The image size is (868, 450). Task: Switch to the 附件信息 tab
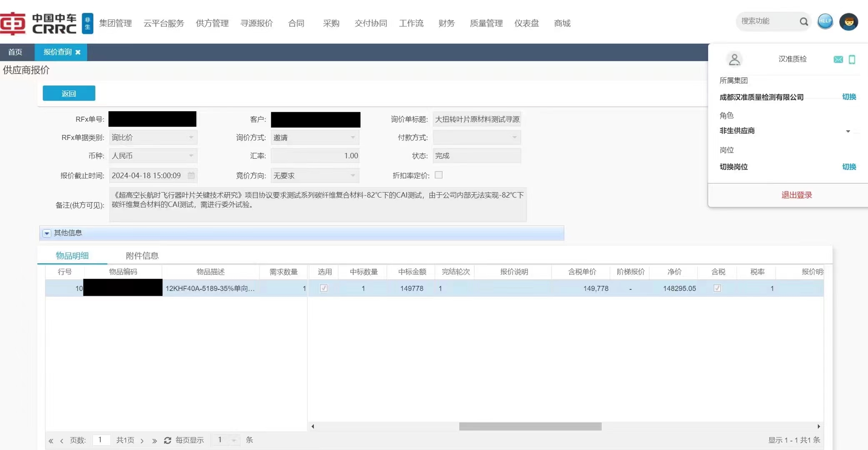[x=142, y=256]
